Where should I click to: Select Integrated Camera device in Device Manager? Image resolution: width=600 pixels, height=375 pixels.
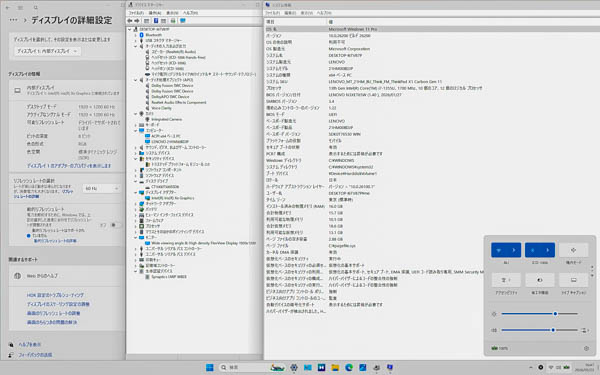(x=166, y=119)
